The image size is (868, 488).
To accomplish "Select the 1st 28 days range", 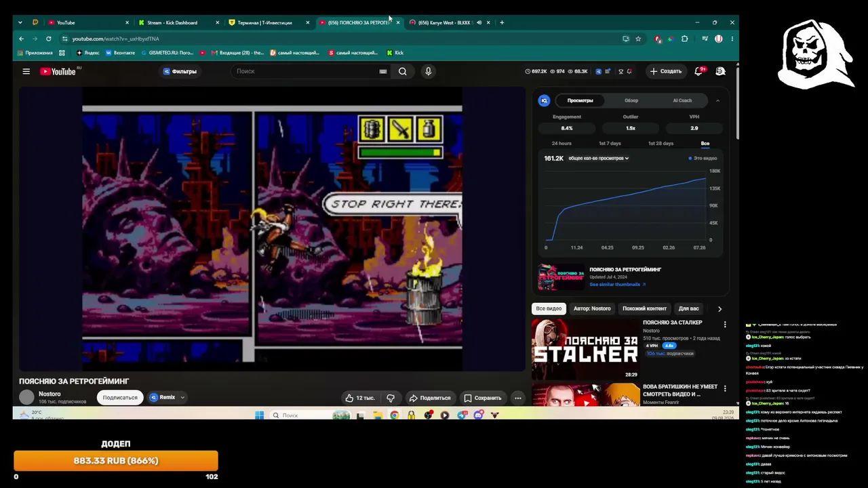I will [660, 144].
